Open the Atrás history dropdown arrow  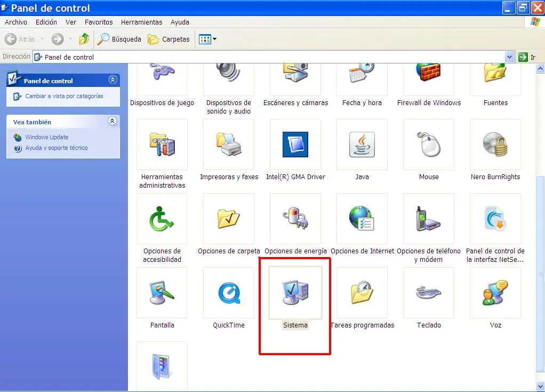[43, 39]
